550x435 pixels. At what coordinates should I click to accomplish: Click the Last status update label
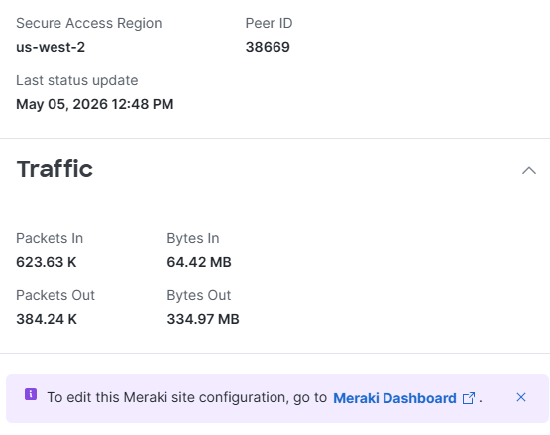(77, 80)
